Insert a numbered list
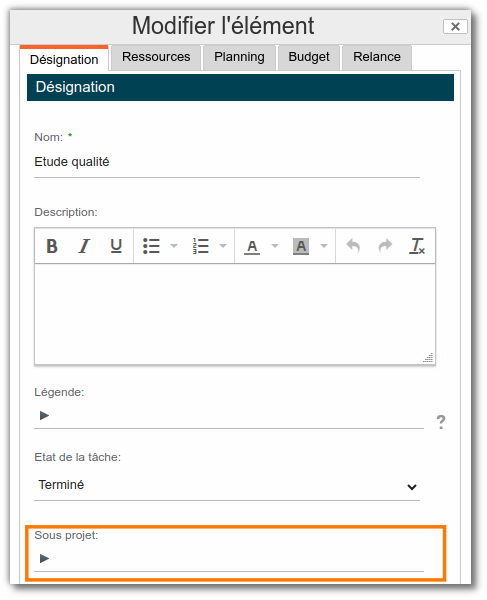 [x=200, y=246]
